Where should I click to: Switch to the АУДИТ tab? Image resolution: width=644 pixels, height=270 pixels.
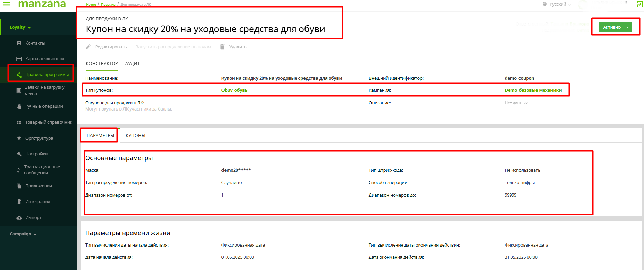(132, 64)
